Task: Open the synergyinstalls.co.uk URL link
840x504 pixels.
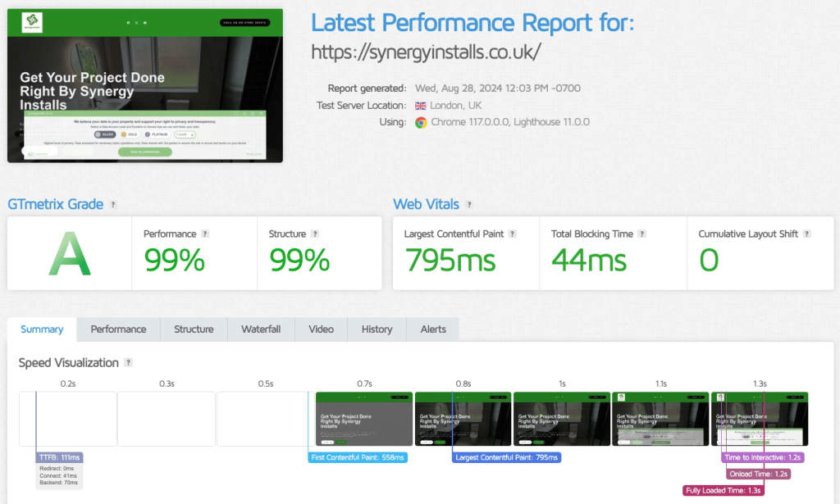Action: [426, 52]
